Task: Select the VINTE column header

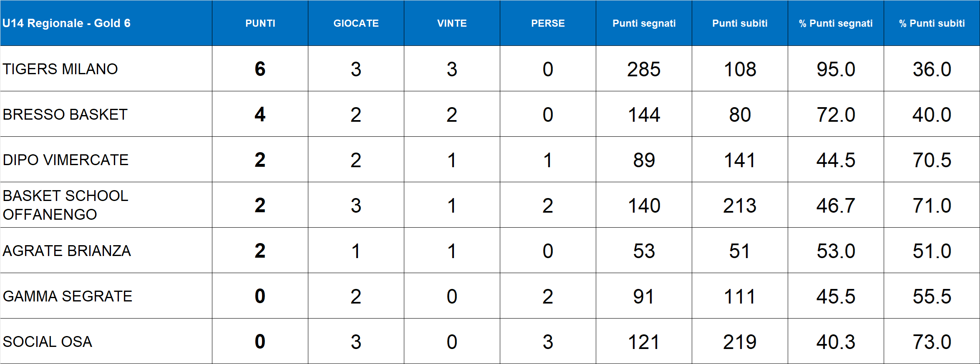Action: coord(452,23)
